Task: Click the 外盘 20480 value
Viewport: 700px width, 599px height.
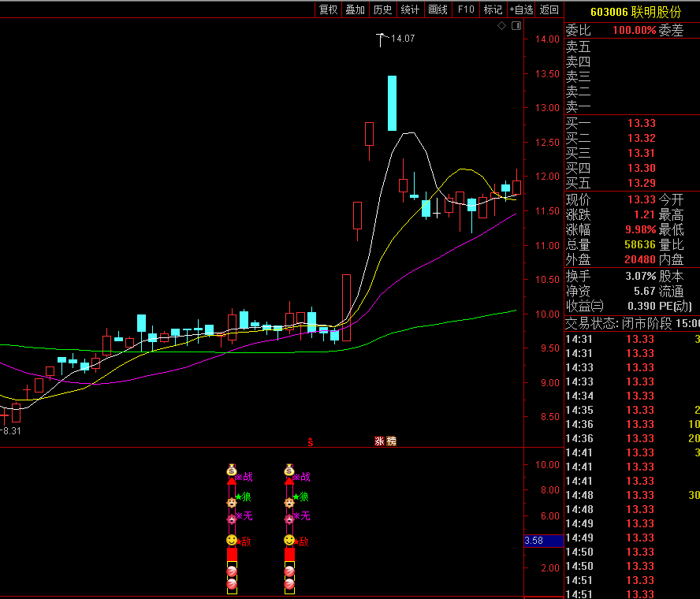Action: click(x=640, y=259)
